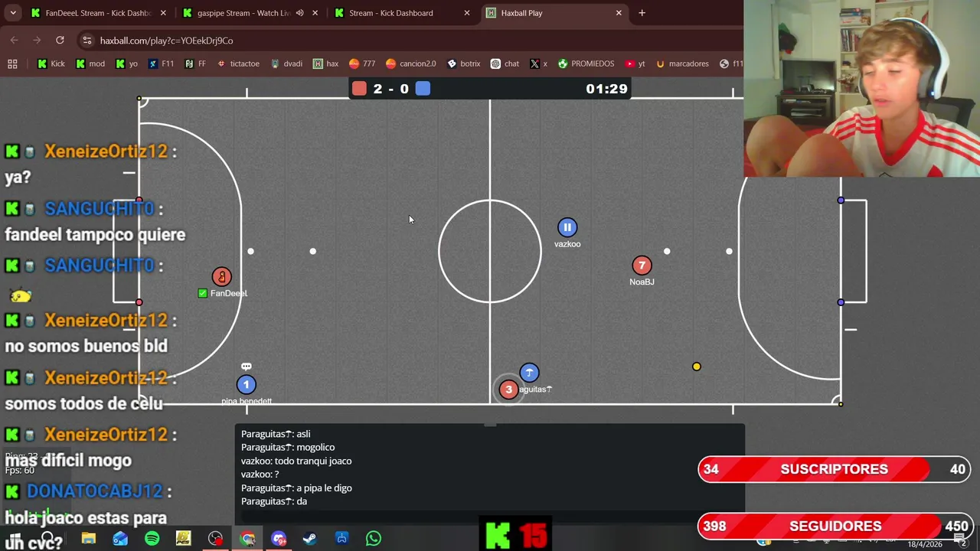The image size is (980, 551).
Task: Open the botrix bookmark
Action: click(x=463, y=64)
